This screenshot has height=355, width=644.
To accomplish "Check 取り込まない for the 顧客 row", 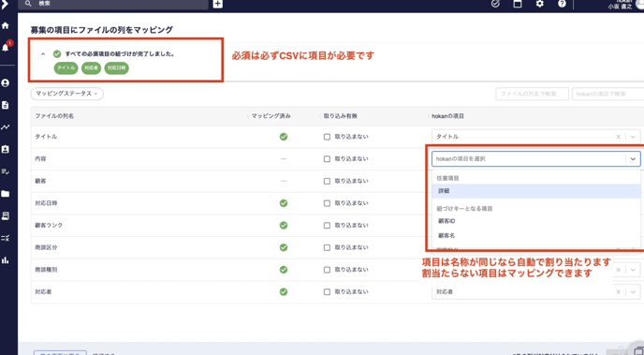I will pos(327,181).
